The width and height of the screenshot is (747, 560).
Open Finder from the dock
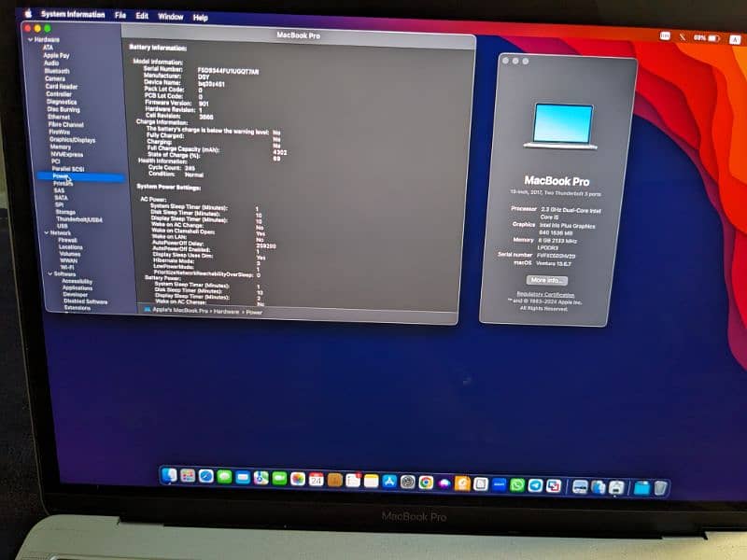[169, 476]
